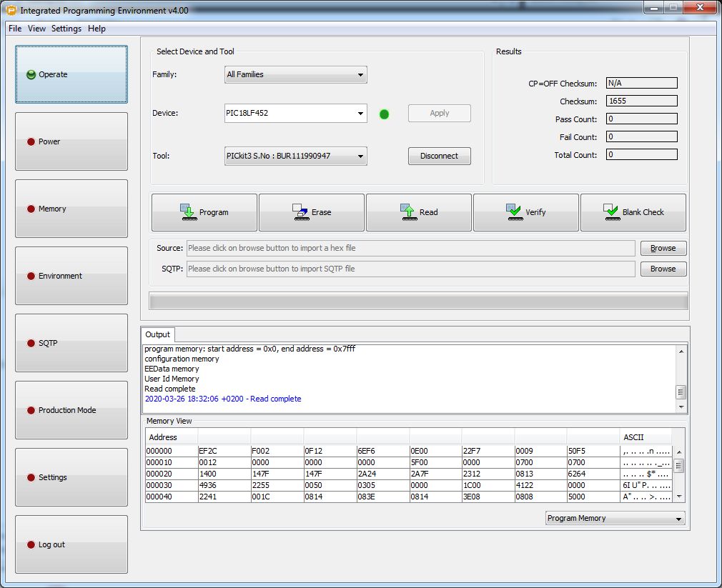
Task: Click the Blank Check icon
Action: (611, 212)
